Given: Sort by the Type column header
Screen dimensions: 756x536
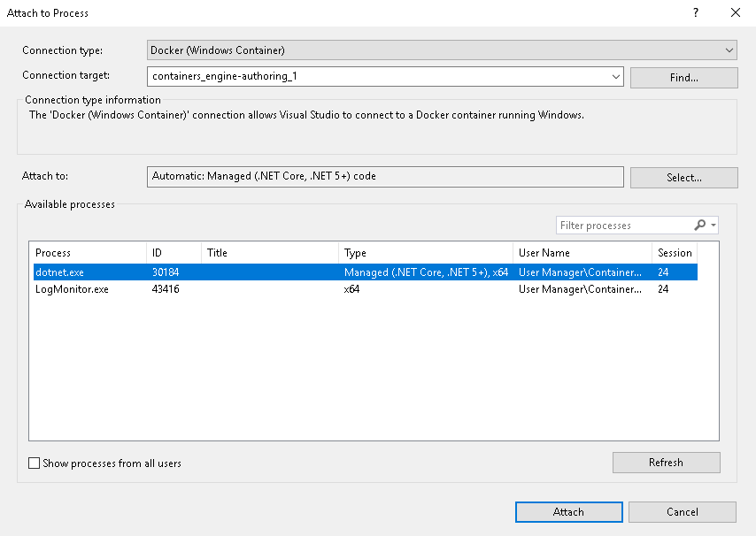Looking at the screenshot, I should tap(426, 253).
